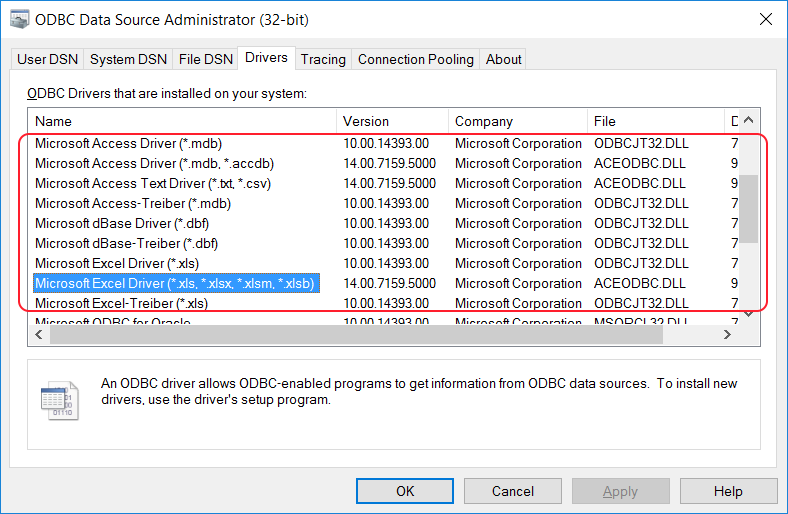
Task: Show the About tab
Action: pos(503,59)
